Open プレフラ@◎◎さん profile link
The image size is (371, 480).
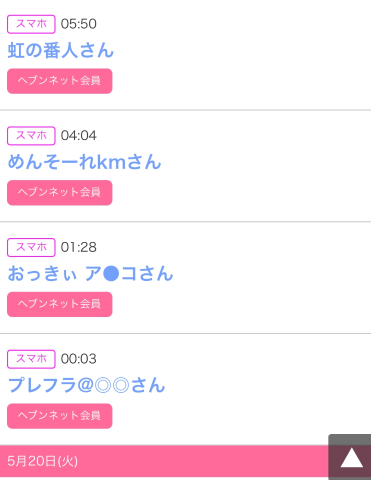point(86,385)
